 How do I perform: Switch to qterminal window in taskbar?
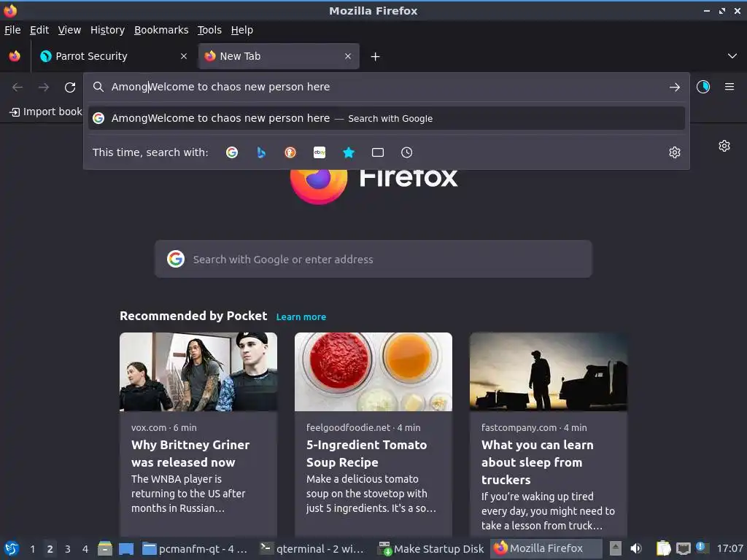coord(312,548)
